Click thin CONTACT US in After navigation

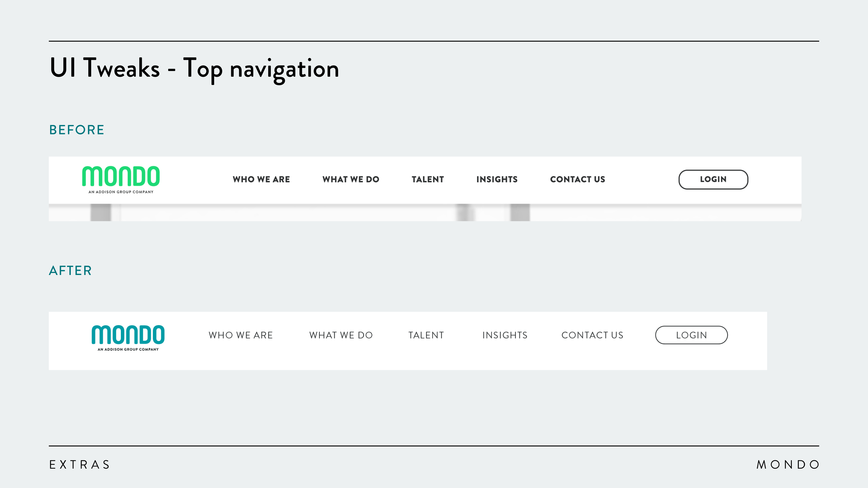pos(592,335)
